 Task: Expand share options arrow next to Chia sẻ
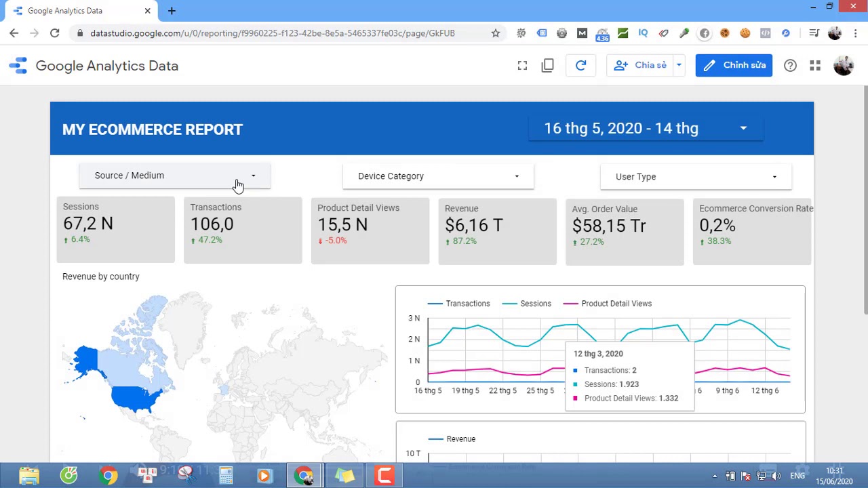tap(679, 66)
